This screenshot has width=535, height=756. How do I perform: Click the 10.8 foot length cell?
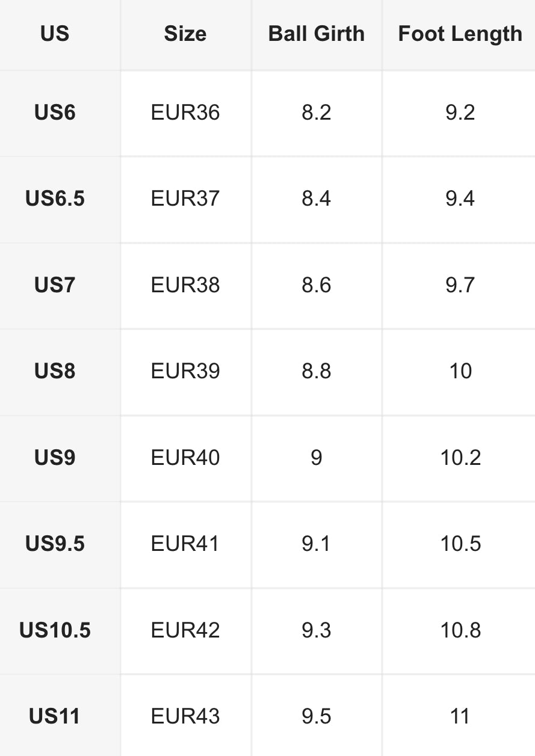pyautogui.click(x=460, y=630)
